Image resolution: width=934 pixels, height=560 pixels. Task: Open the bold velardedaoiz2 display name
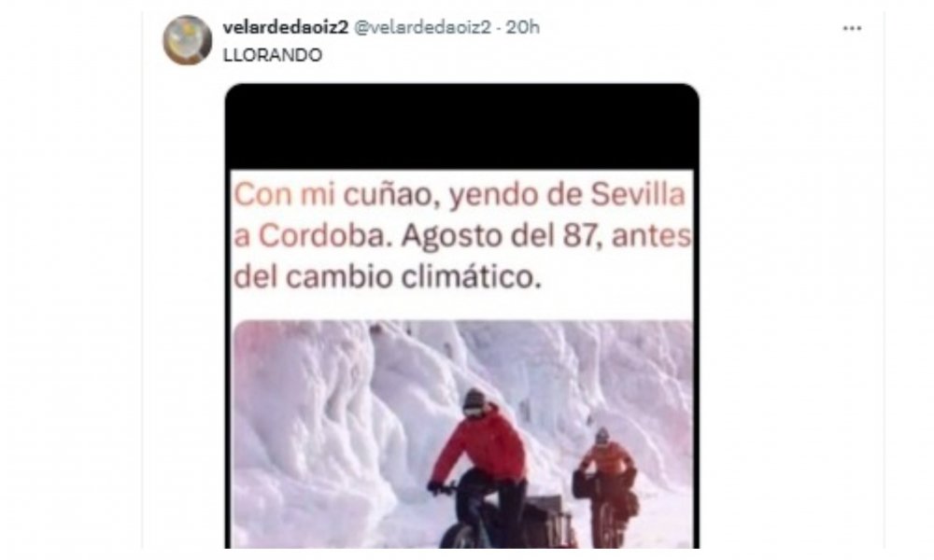click(285, 27)
